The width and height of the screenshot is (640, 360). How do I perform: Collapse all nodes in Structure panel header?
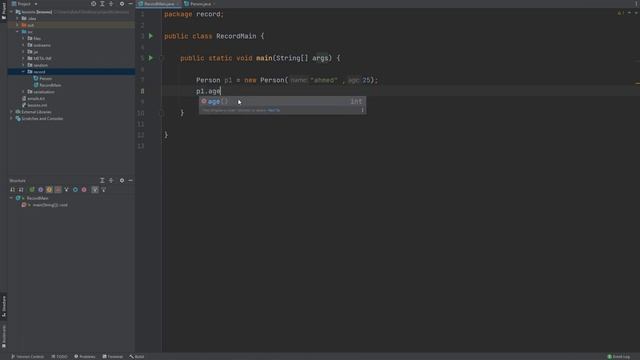111,180
